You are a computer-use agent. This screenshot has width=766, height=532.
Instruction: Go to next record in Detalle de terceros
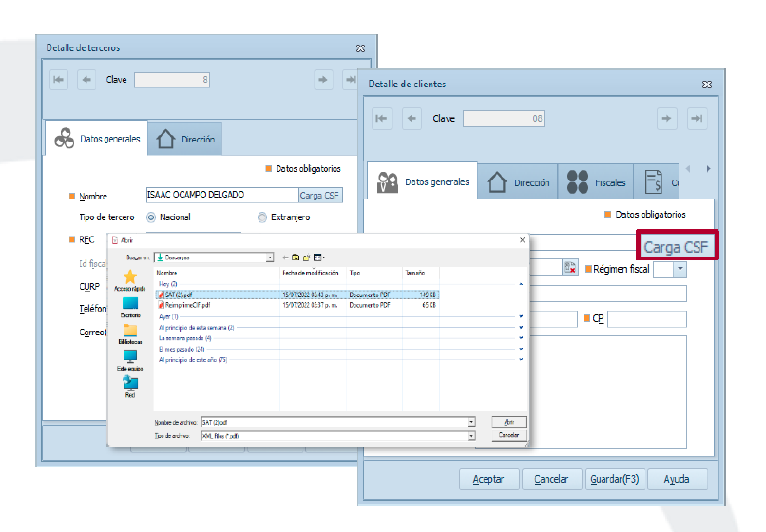[323, 80]
